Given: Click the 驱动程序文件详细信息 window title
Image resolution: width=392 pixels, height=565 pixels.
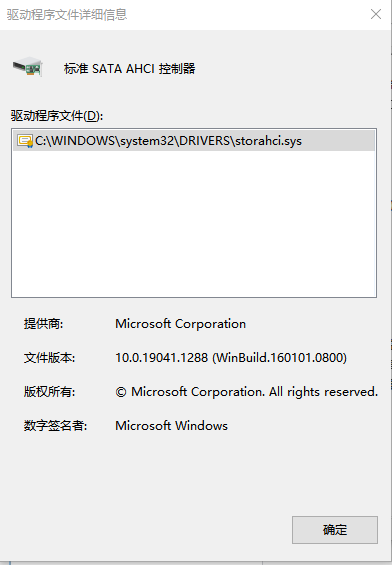Looking at the screenshot, I should (x=67, y=15).
